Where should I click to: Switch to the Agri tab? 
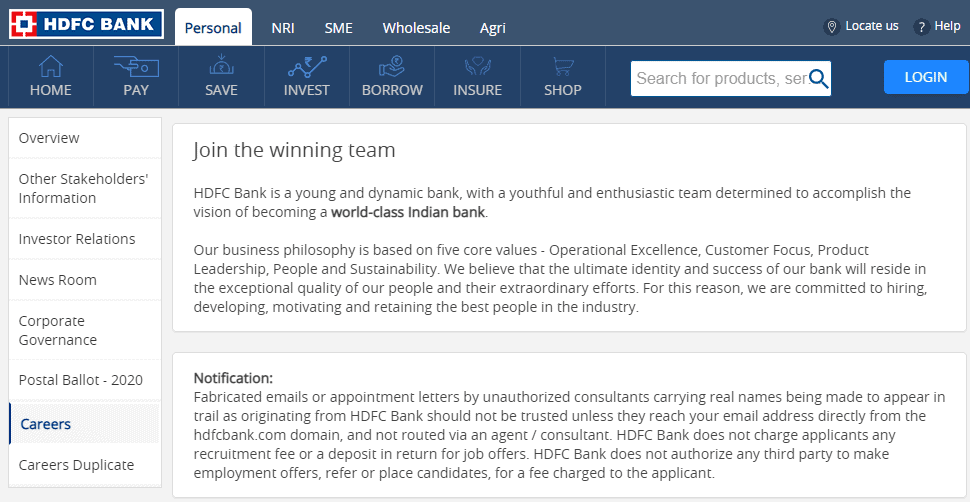492,28
